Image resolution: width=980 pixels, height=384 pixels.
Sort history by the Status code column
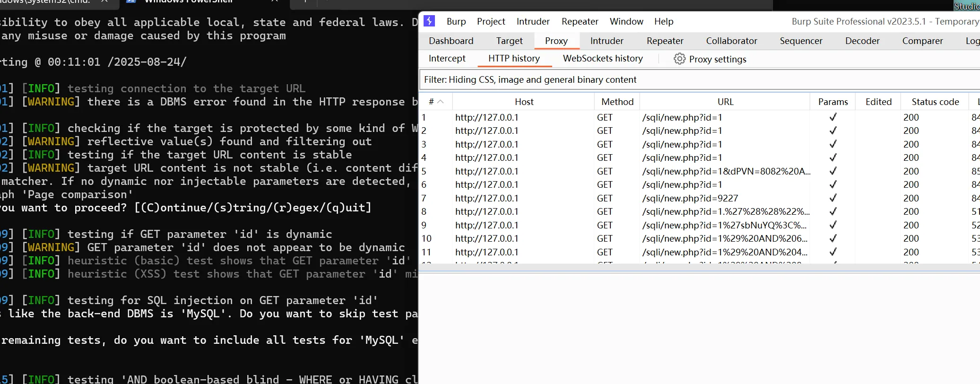935,102
